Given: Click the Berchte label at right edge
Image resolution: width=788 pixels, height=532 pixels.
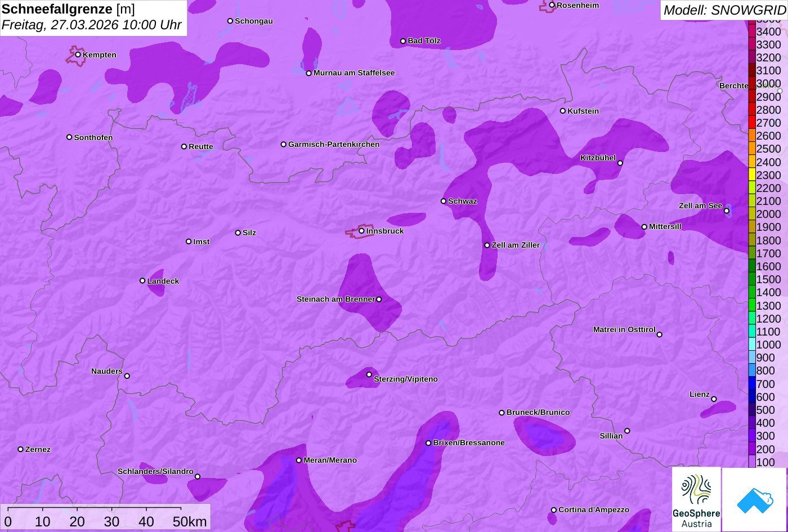Looking at the screenshot, I should [734, 86].
